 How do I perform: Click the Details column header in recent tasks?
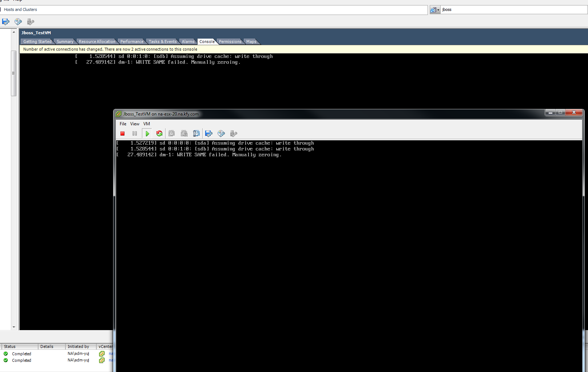52,346
